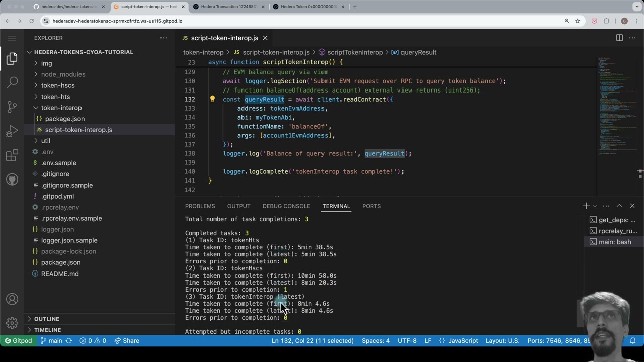Viewport: 644px width, 362px height.
Task: Switch to the DEBUG CONSOLE tab
Action: coord(286,206)
